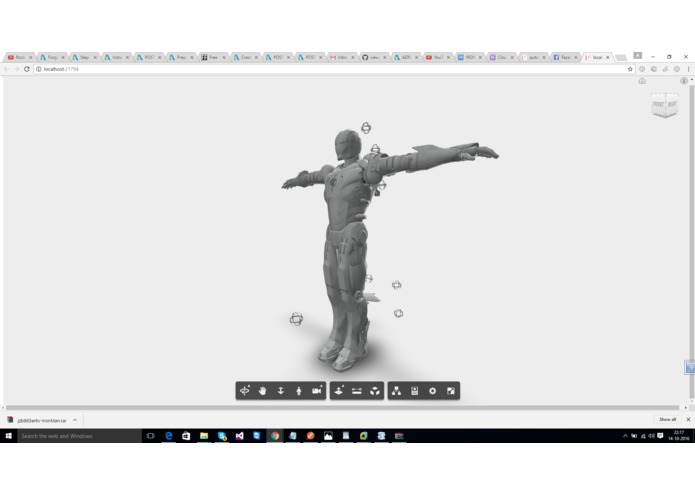Open Visual Studio from taskbar
Viewport: 695px width, 494px height.
click(x=239, y=436)
